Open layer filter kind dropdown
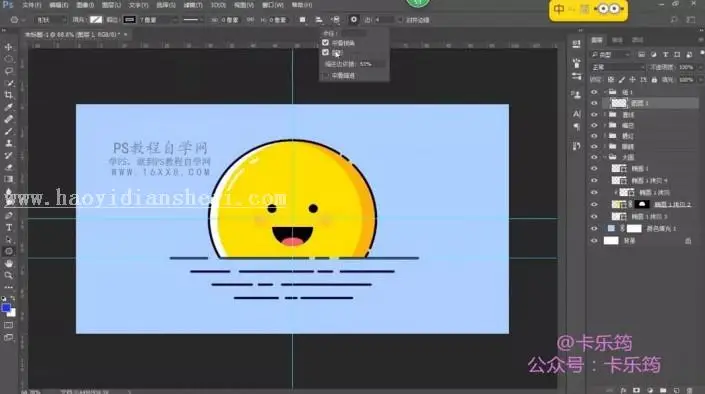Viewport: 705px width, 394px height. [611, 55]
